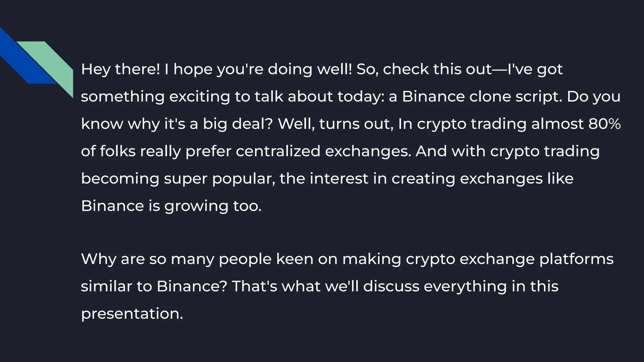Click the phrase 'Well, turns out'
644x362 pixels.
[336, 124]
